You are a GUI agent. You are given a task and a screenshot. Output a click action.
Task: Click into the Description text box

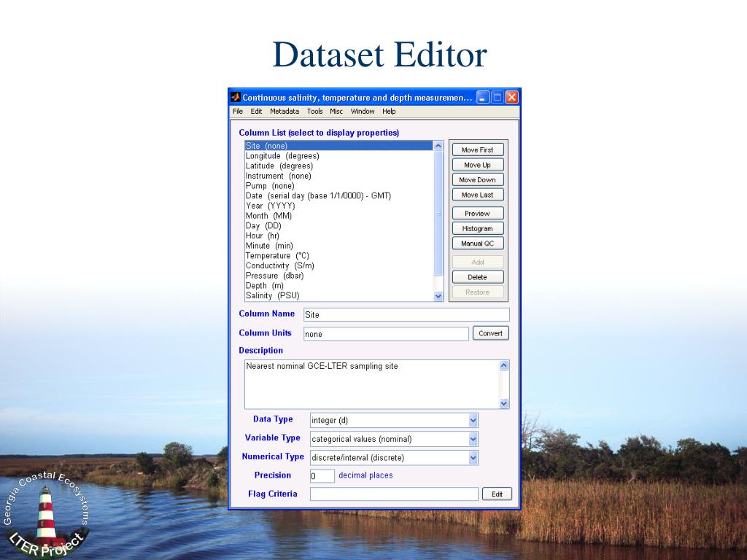371,385
